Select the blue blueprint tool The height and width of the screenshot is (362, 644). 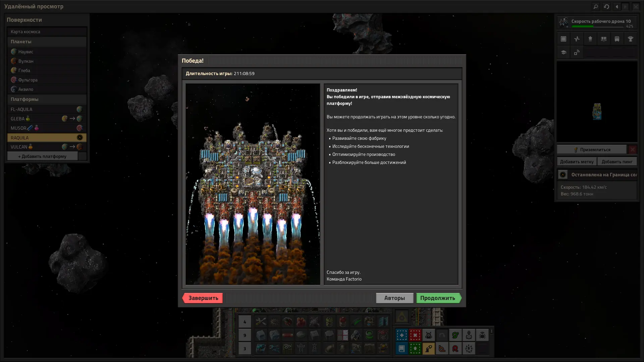401,335
